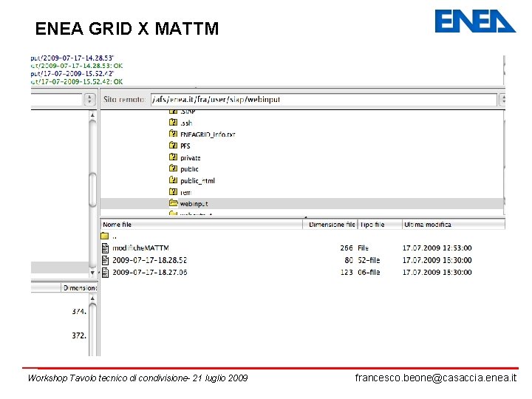Click the modificheMATTM file icon
The image size is (532, 399).
pyautogui.click(x=106, y=248)
